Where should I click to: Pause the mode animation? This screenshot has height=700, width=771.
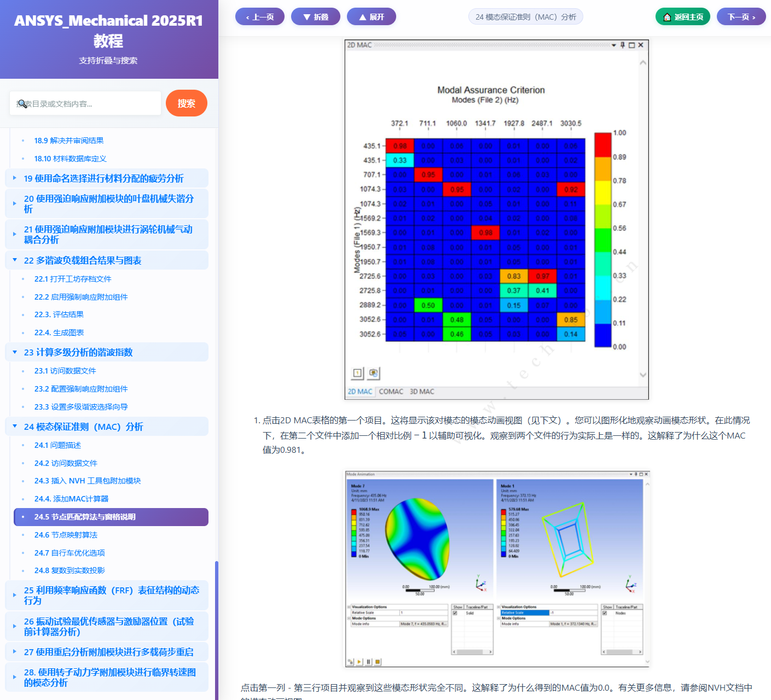click(369, 661)
